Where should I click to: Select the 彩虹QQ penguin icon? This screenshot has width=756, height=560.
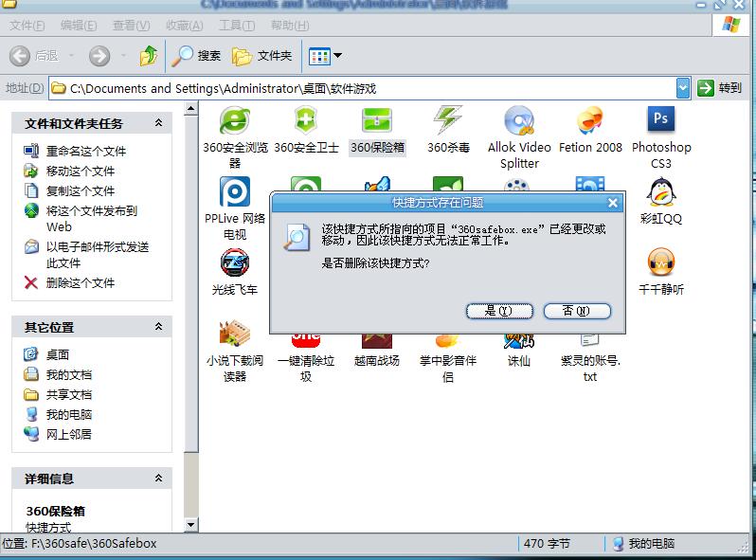(661, 191)
